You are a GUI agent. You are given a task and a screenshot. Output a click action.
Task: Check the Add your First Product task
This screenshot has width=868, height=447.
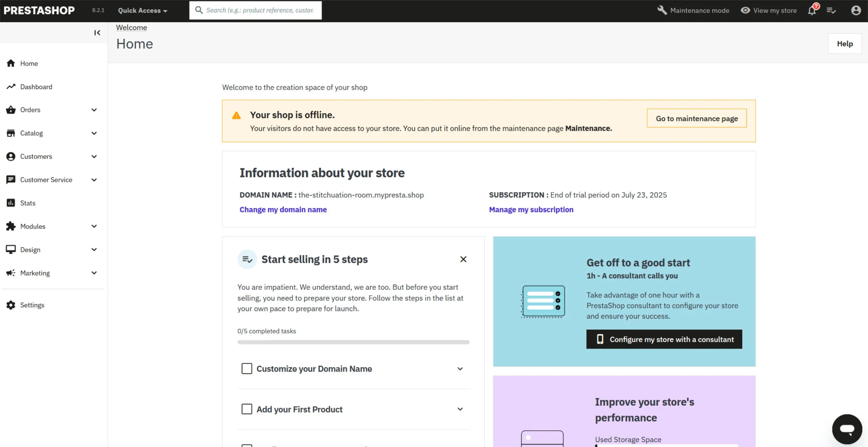(246, 409)
